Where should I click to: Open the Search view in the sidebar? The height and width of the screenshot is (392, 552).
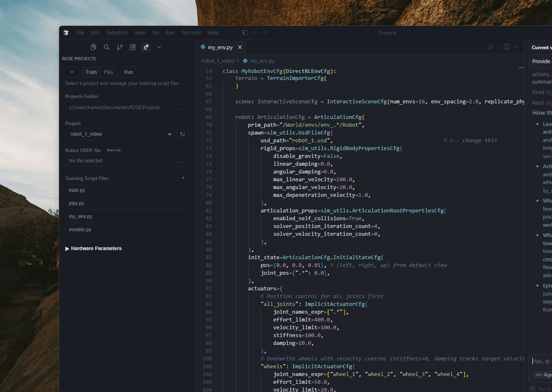[107, 47]
